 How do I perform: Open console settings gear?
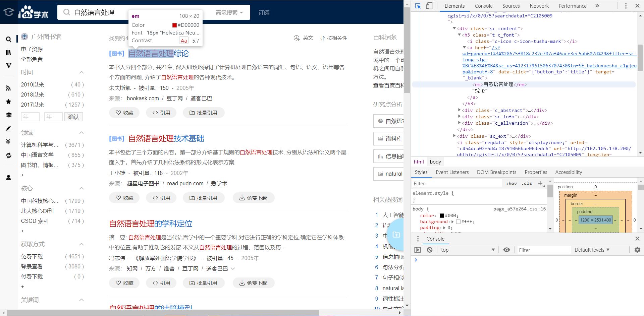pyautogui.click(x=637, y=250)
